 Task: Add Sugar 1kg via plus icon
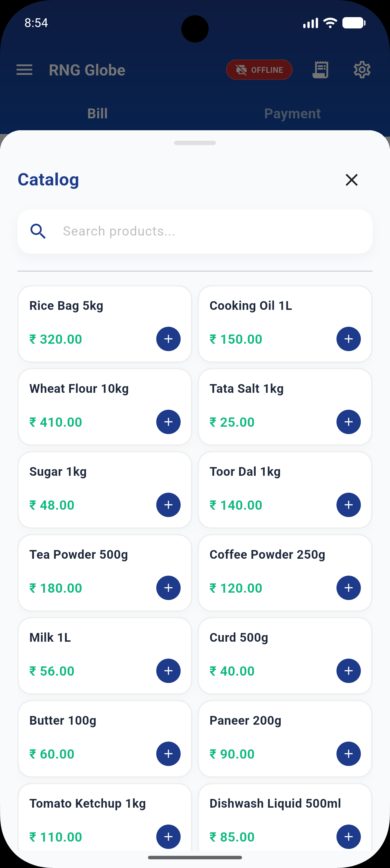pyautogui.click(x=168, y=505)
